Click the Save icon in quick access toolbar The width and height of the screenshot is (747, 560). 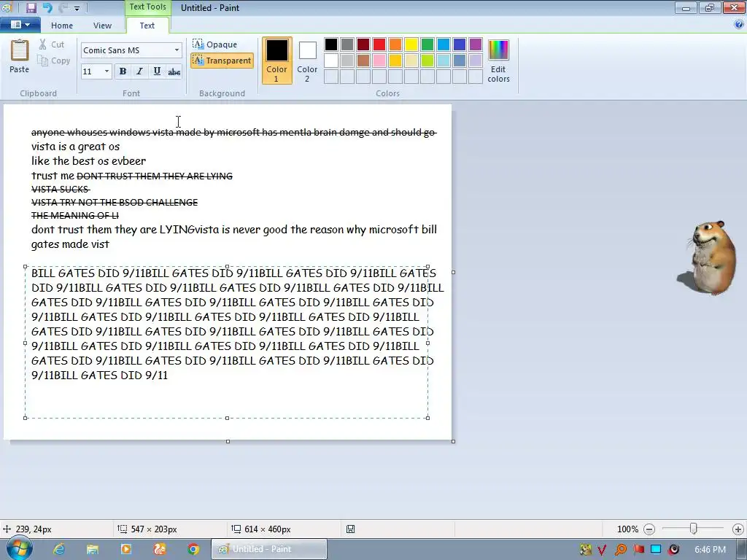coord(31,7)
